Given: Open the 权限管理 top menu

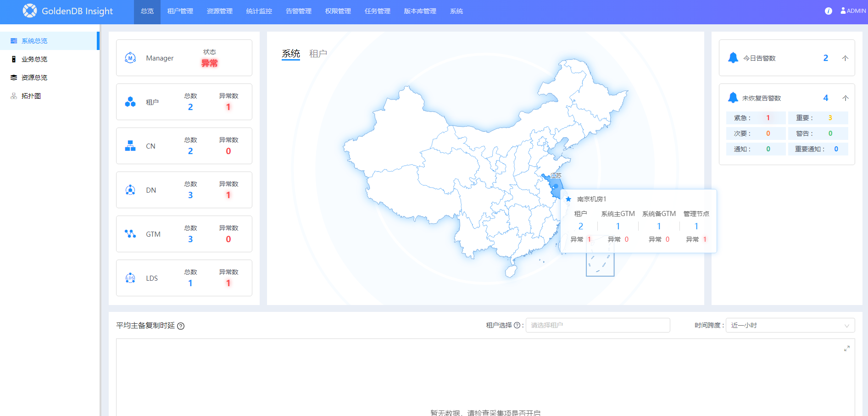Looking at the screenshot, I should point(338,11).
